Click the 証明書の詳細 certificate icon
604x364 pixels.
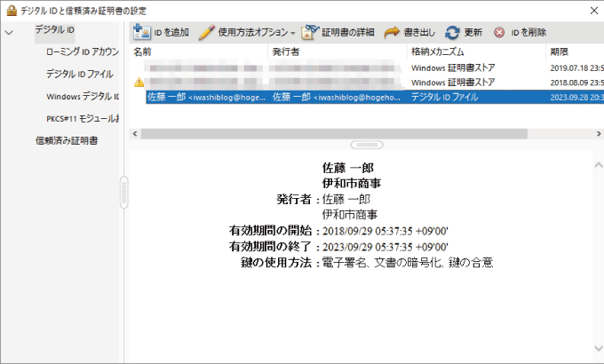(x=310, y=32)
